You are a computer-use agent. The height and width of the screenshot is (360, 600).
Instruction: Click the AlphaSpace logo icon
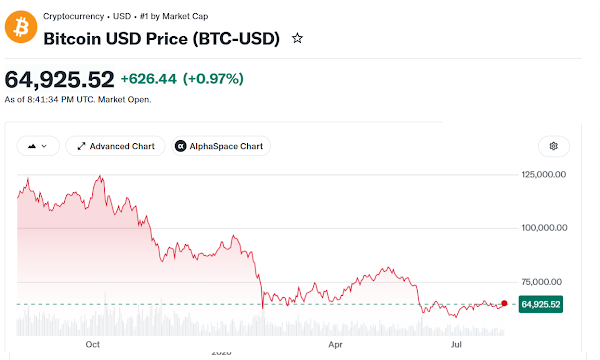[180, 146]
